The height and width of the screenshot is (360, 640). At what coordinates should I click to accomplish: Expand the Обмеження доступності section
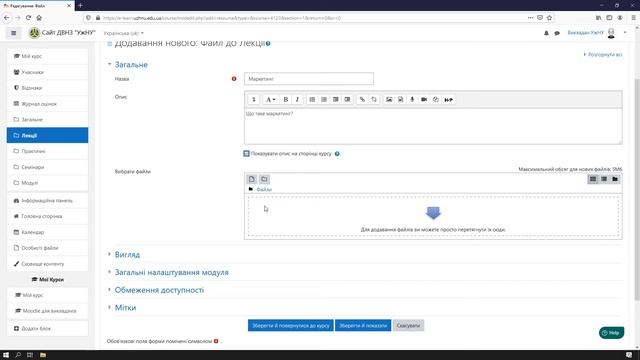(159, 290)
